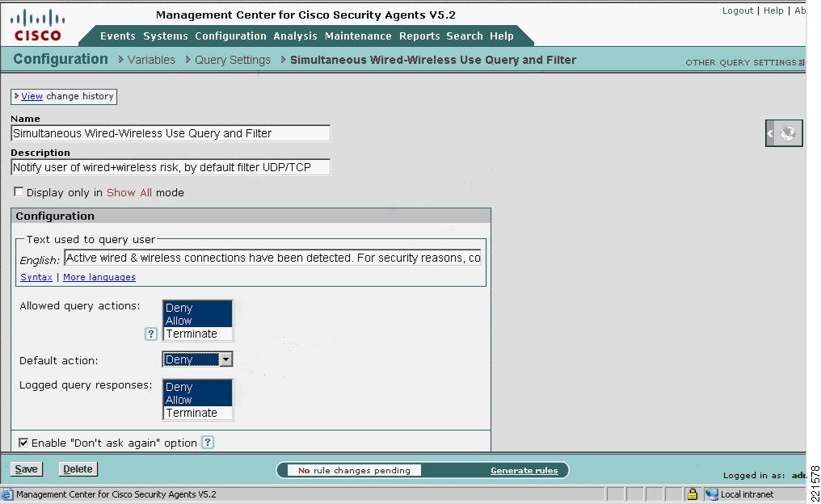Select Deny in Logged query responses list
The image size is (821, 504).
tap(197, 387)
